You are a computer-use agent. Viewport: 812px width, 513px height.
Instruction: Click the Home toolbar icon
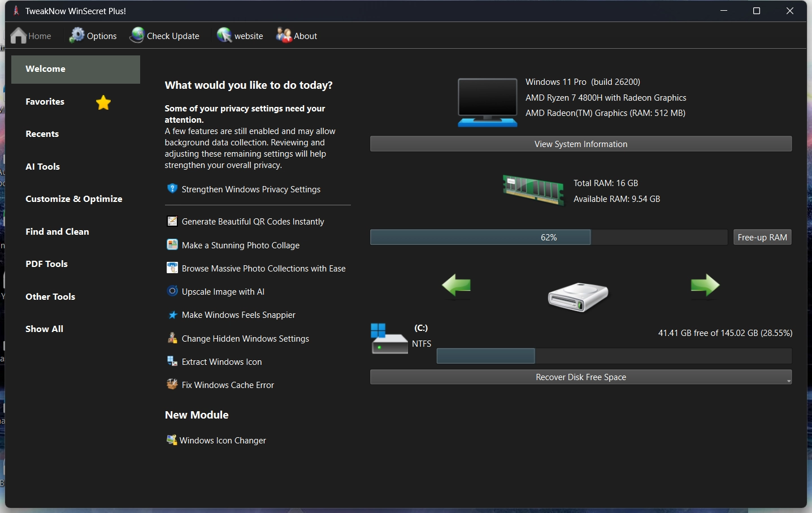[19, 36]
